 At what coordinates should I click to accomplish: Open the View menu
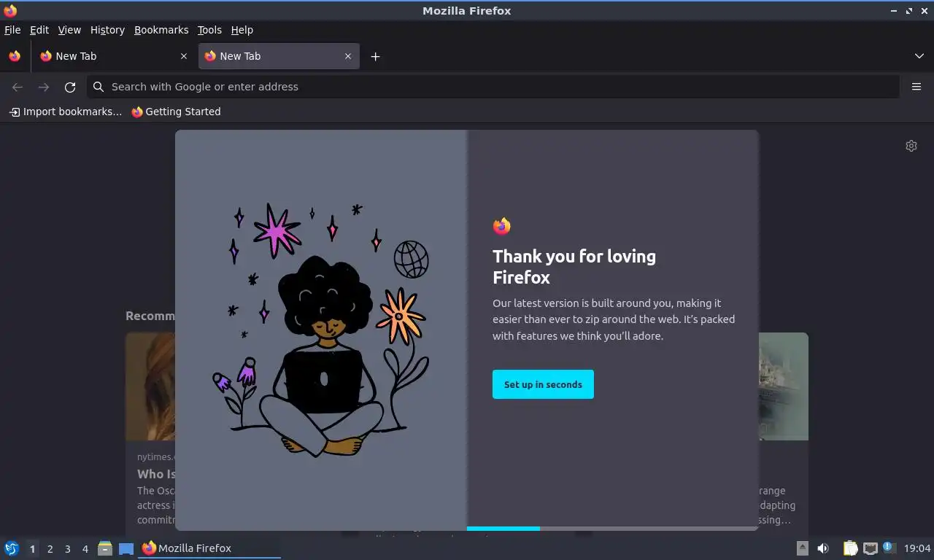(x=69, y=30)
